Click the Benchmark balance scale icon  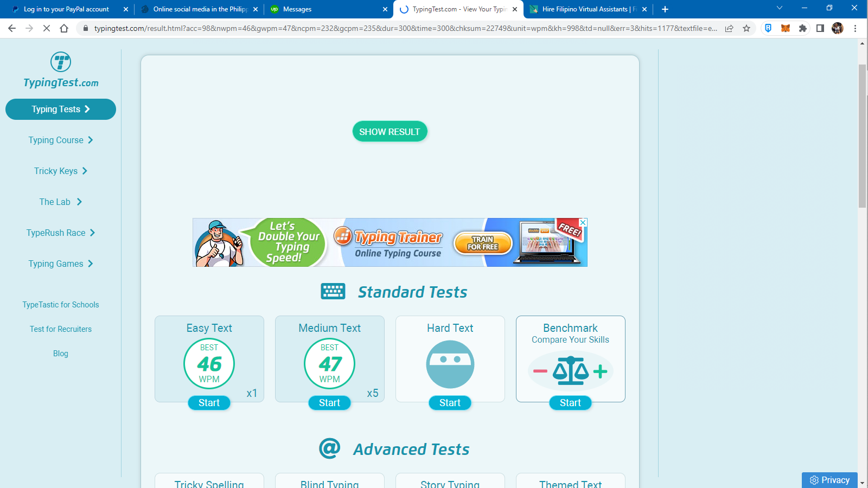(571, 371)
